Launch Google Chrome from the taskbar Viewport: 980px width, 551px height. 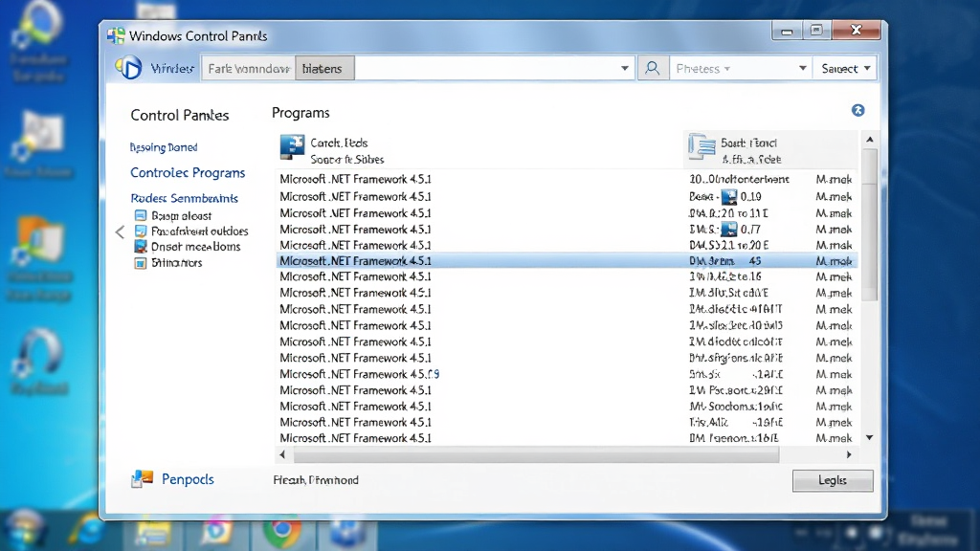click(x=282, y=530)
